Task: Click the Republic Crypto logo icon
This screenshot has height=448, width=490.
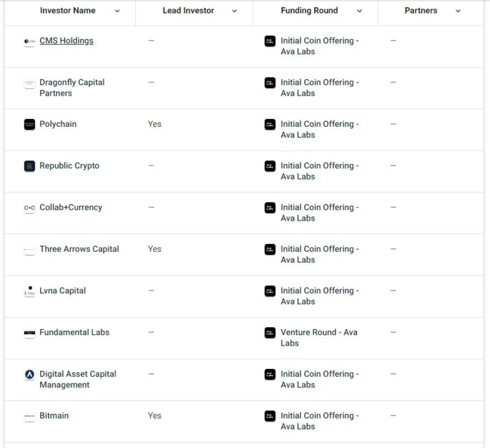Action: coord(29,166)
